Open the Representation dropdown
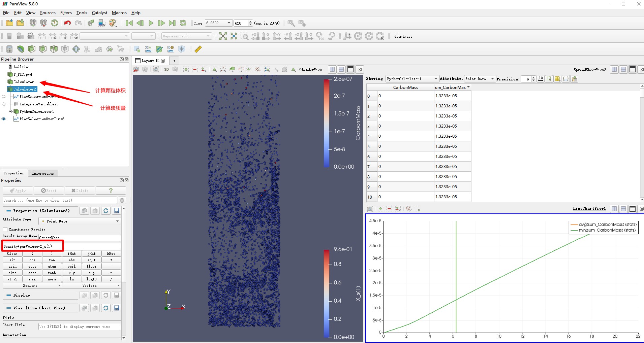Image resolution: width=644 pixels, height=343 pixels. 186,36
